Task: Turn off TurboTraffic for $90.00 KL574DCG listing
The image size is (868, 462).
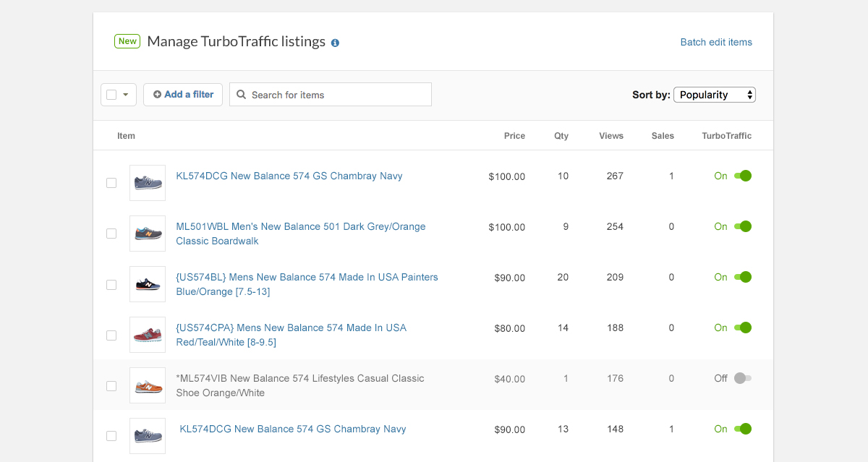Action: click(x=743, y=429)
